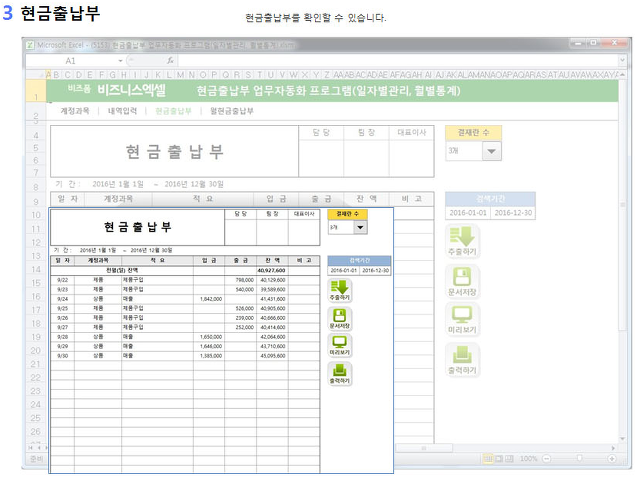Click the 입 금 column header in inset
Screen dimensions: 640x484
pyautogui.click(x=209, y=260)
